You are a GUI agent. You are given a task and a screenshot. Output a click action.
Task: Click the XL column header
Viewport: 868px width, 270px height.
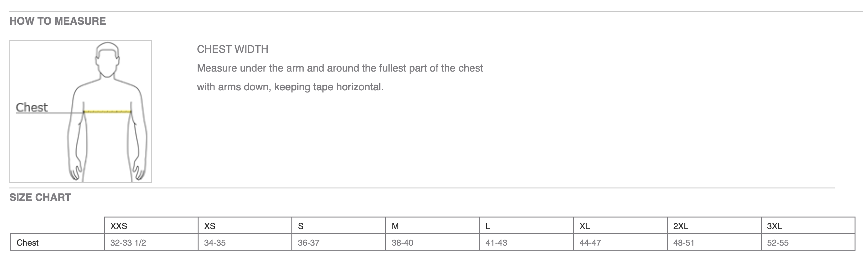pyautogui.click(x=620, y=226)
